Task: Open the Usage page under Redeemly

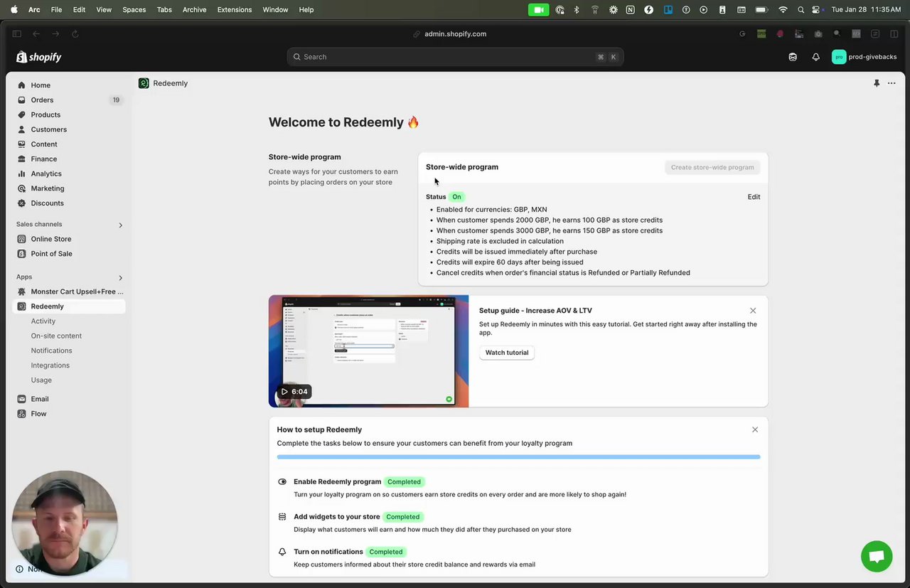Action: point(41,380)
